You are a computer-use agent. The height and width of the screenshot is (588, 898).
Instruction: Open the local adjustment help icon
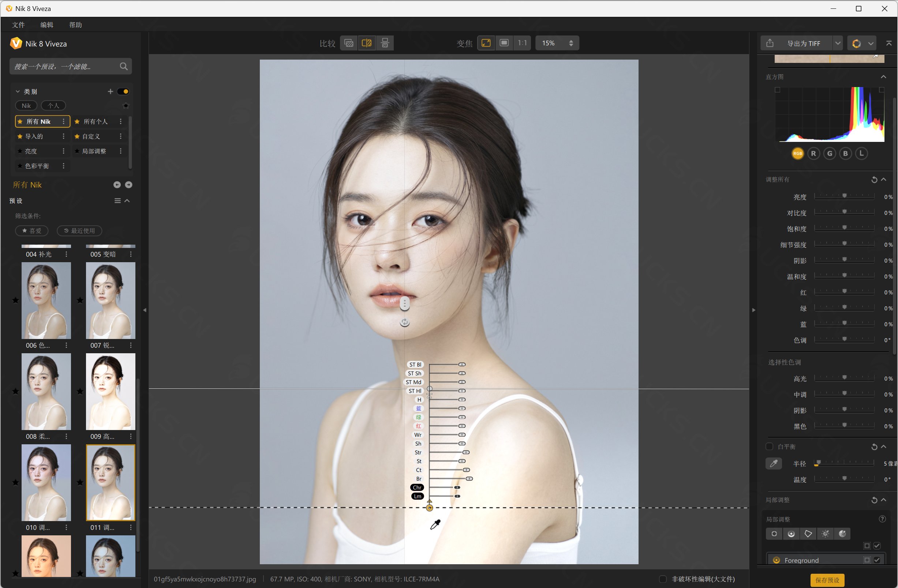tap(882, 519)
